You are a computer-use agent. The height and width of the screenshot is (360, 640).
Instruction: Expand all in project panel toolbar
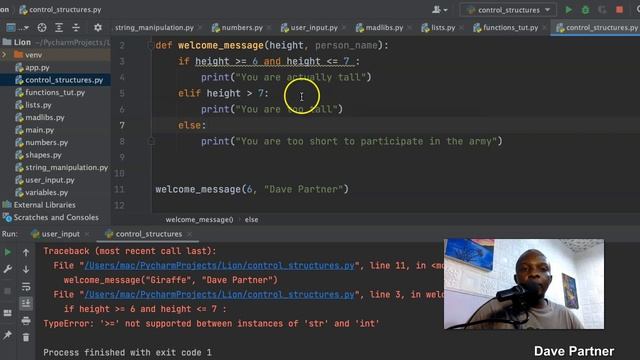[59, 28]
